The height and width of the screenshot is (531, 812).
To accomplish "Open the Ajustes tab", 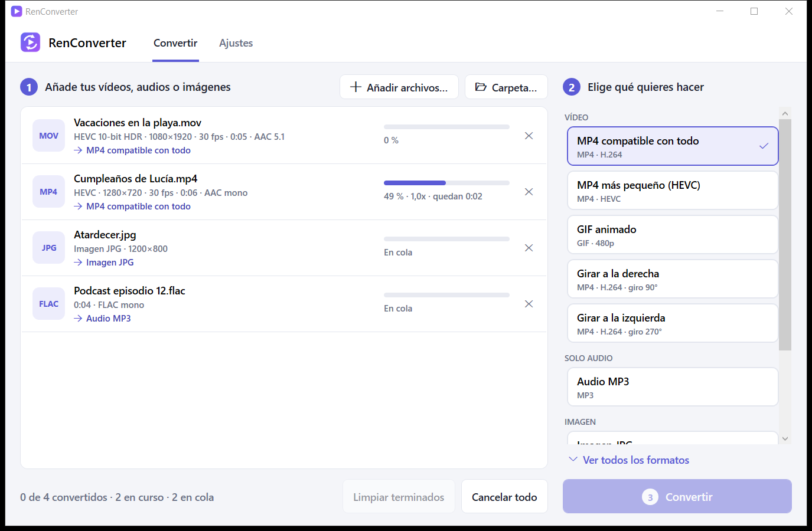I will [236, 43].
